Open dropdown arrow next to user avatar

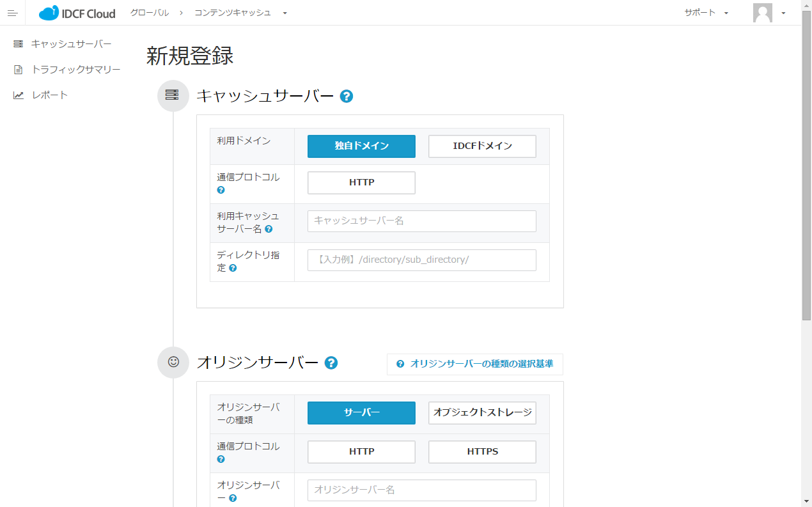click(783, 13)
